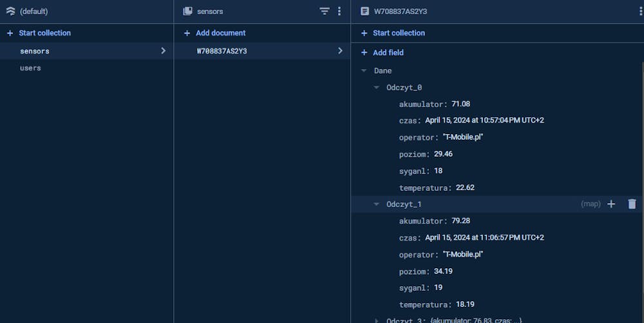
Task: Click temperatura value 22.62
Action: [x=465, y=188]
